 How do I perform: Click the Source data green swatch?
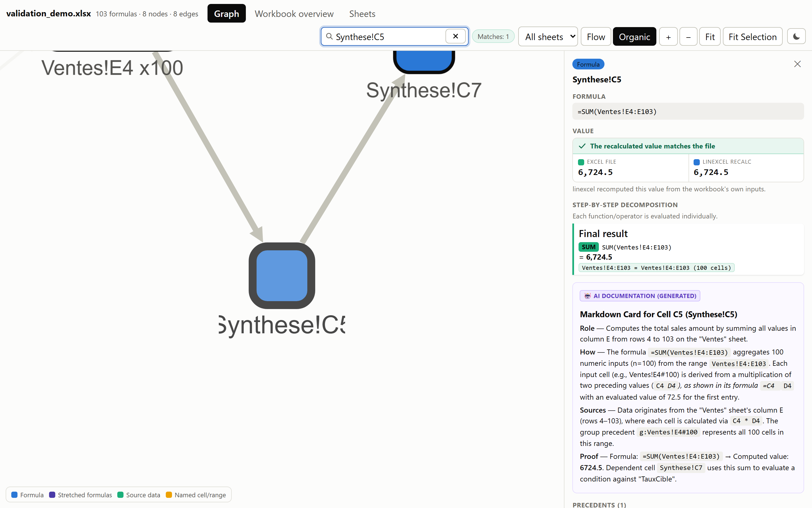coord(120,494)
